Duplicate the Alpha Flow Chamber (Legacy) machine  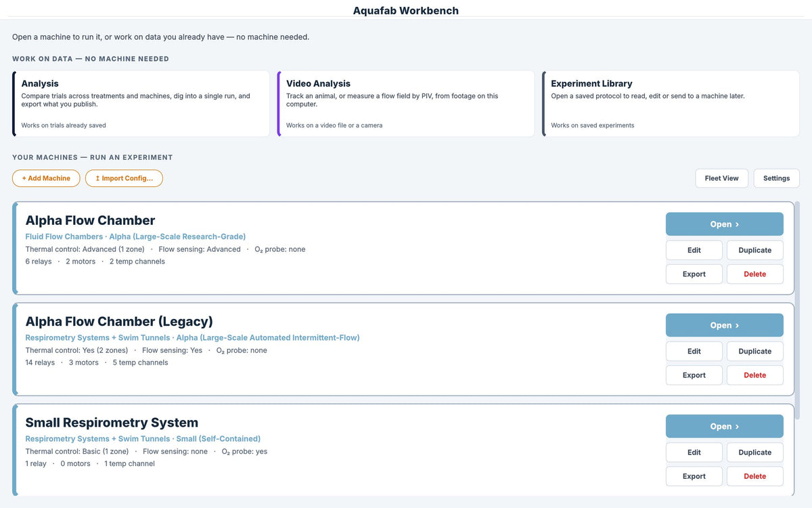pyautogui.click(x=755, y=351)
